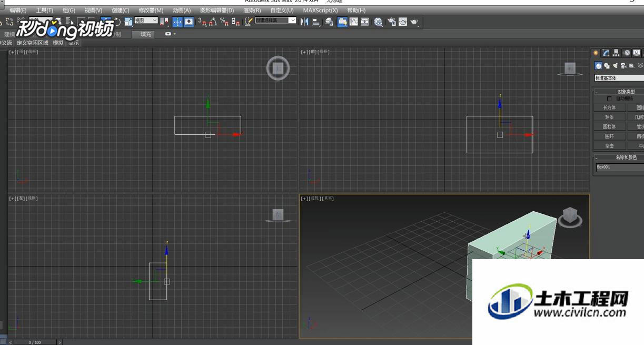Image resolution: width=644 pixels, height=345 pixels.
Task: Open the 视图 reference coordinate dropdown
Action: pos(146,20)
